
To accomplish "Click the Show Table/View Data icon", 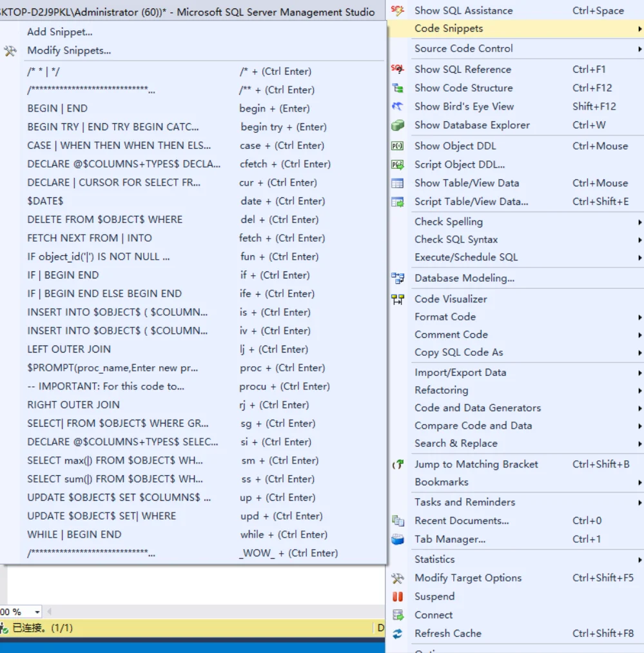I will (397, 183).
